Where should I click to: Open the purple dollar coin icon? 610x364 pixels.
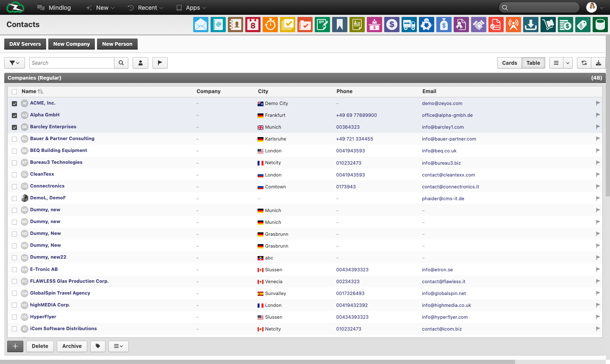click(x=392, y=25)
